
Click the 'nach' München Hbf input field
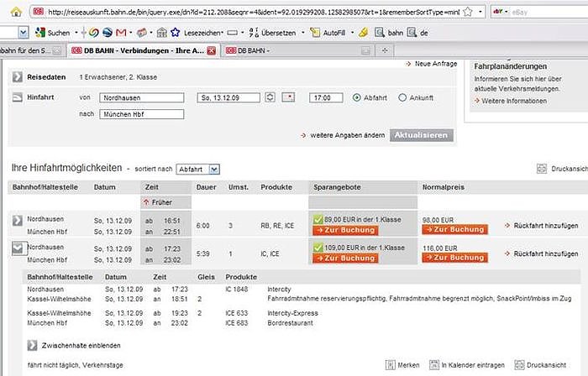pos(142,114)
